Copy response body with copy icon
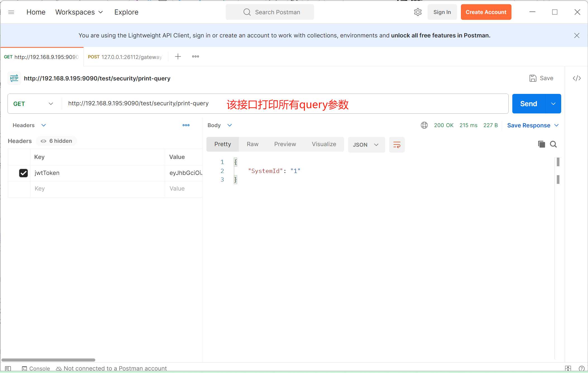The width and height of the screenshot is (588, 373). (x=541, y=144)
